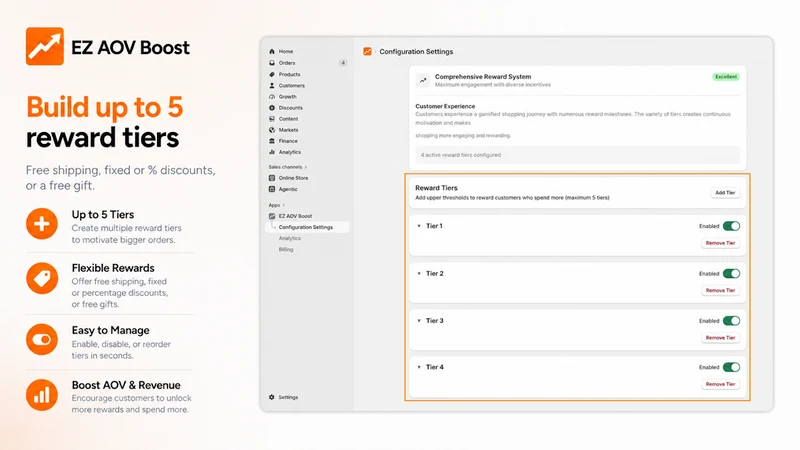Click '4 active reward tiers configured' text

461,155
